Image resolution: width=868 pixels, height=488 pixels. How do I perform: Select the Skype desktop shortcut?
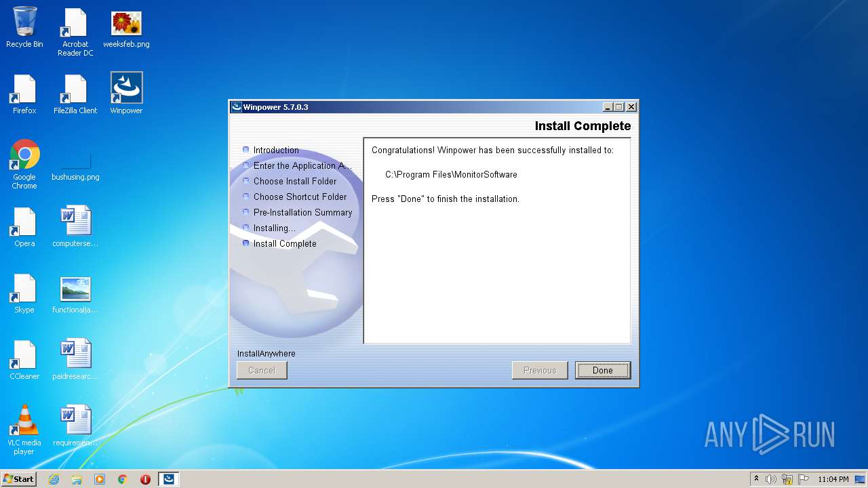click(24, 294)
